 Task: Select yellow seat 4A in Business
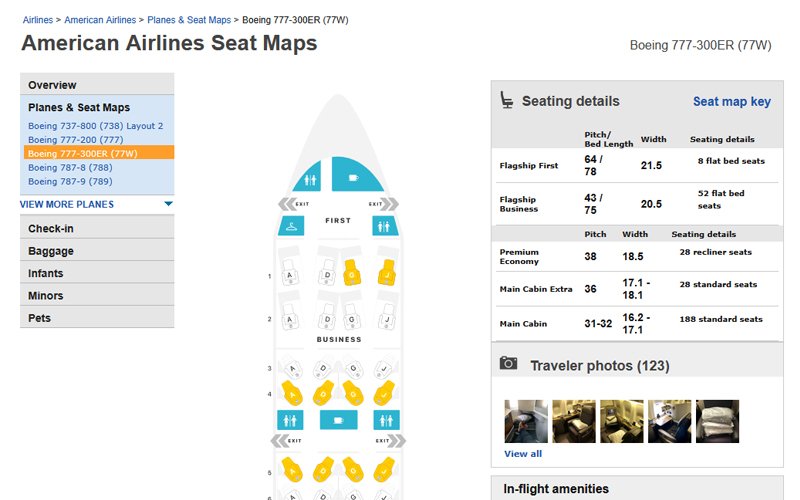click(x=291, y=394)
